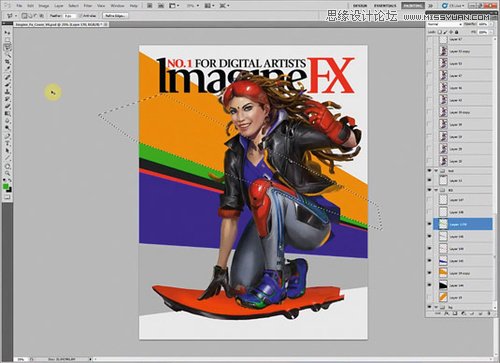500x363 pixels.
Task: Launch Bridge from the application bar
Action: pyautogui.click(x=150, y=6)
